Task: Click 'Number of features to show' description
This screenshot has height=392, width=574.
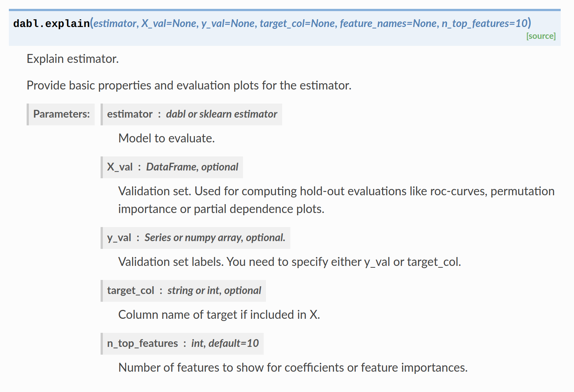Action: point(293,368)
